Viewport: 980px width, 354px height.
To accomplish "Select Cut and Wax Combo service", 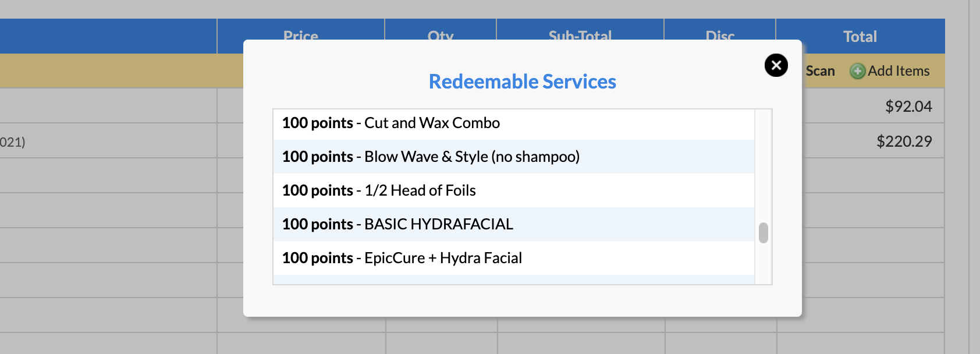I will point(514,123).
